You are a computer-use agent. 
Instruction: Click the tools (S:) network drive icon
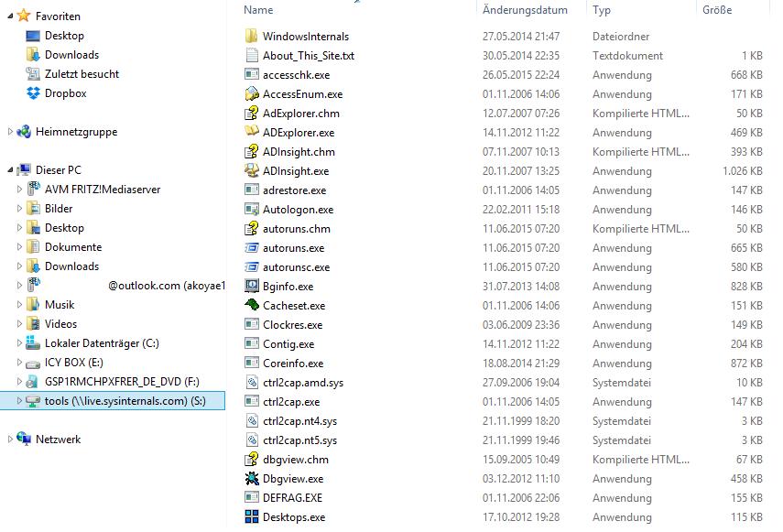[x=33, y=401]
